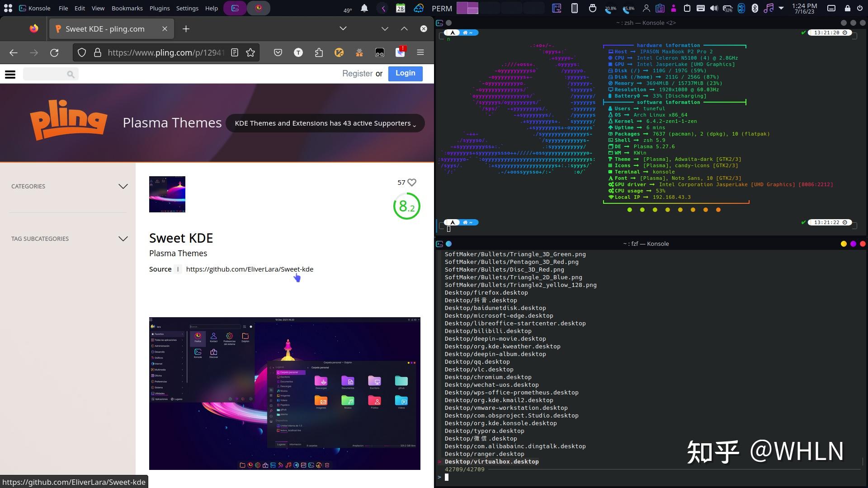Click the pling search input field
Screen dimensions: 868x488
tap(51, 74)
